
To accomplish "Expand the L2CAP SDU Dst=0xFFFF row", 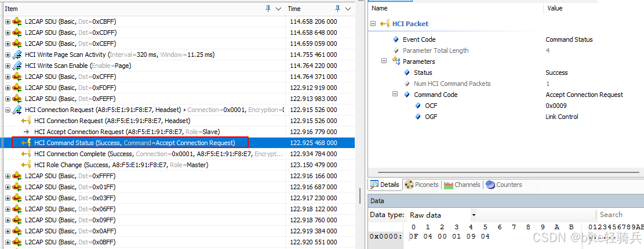I will (8, 176).
